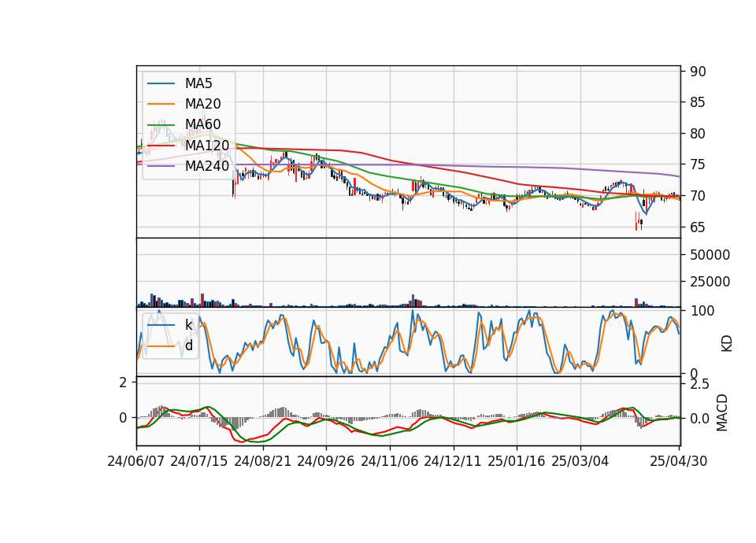Click the KD axis title

(727, 344)
